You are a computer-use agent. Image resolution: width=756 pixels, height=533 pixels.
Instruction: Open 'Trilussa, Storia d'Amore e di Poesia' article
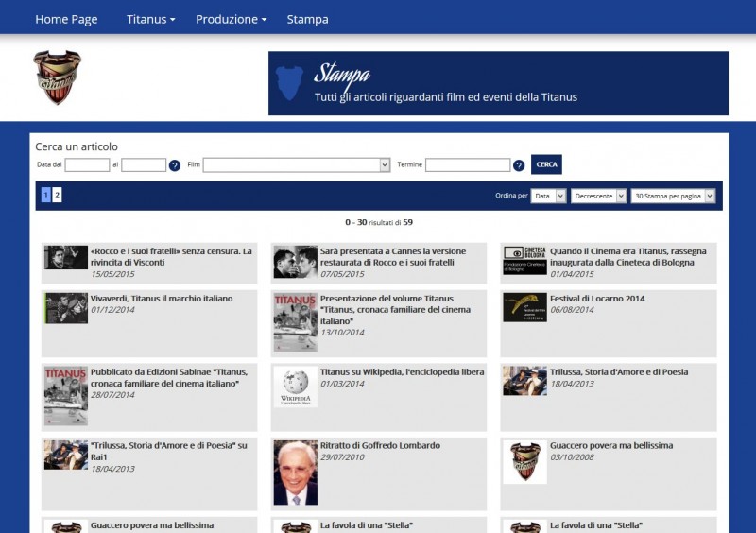619,372
